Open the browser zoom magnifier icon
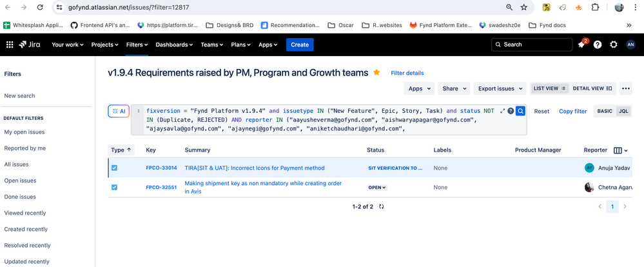 click(509, 7)
